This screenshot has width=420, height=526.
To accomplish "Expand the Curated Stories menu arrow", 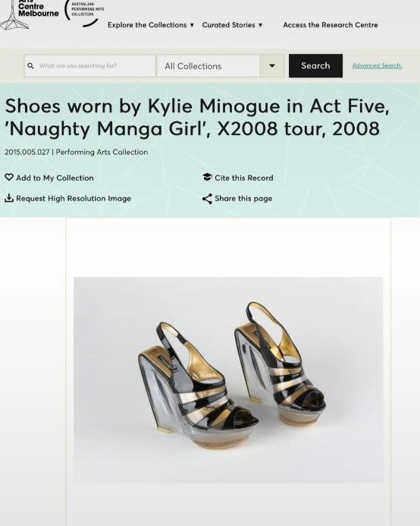I will coord(261,25).
